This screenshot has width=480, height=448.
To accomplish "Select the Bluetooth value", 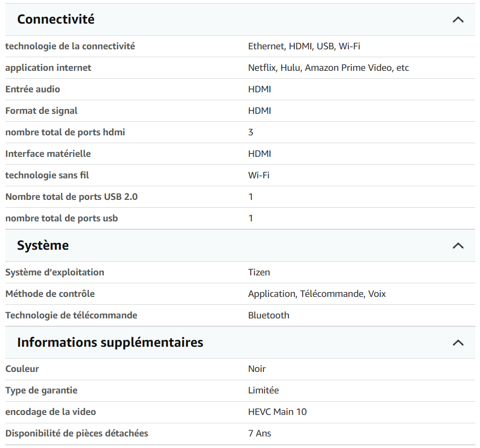I will [269, 315].
